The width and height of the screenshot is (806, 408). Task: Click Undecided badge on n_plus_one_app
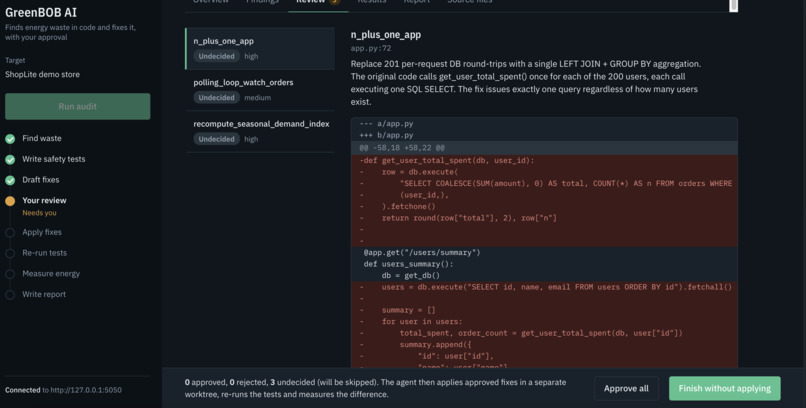click(216, 56)
